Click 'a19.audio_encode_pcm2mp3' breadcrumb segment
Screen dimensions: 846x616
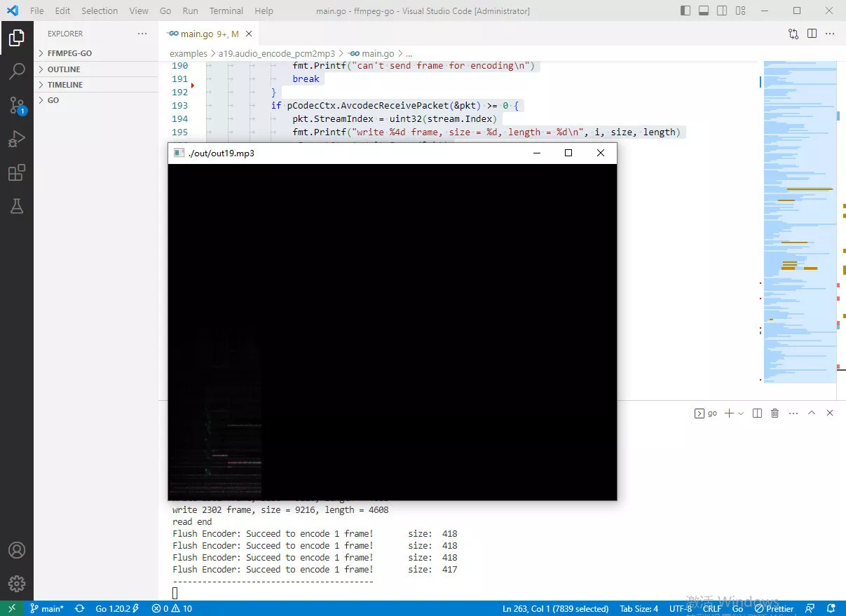pos(276,53)
